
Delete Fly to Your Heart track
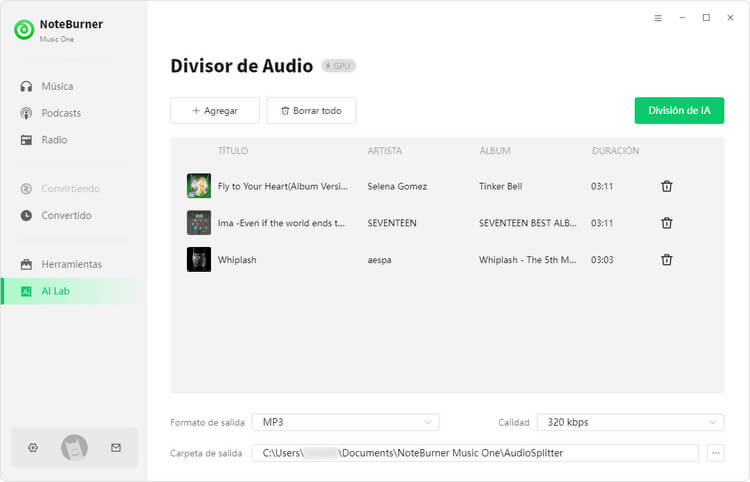(666, 186)
